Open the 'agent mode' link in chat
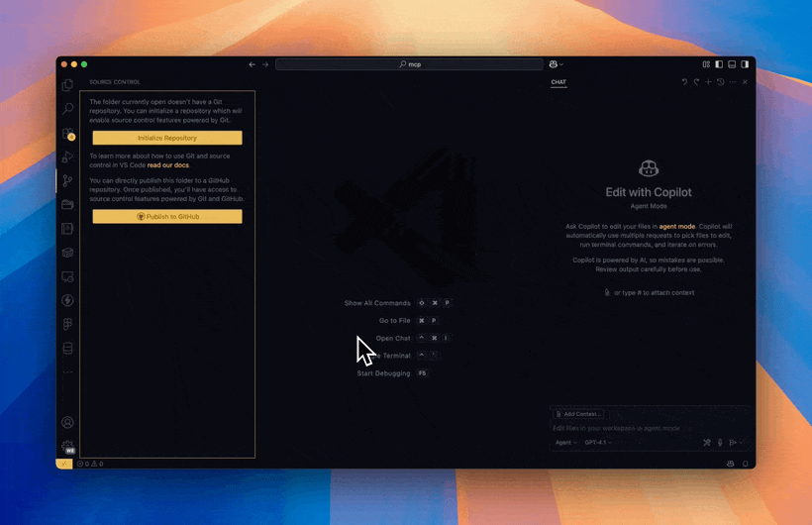 point(677,227)
